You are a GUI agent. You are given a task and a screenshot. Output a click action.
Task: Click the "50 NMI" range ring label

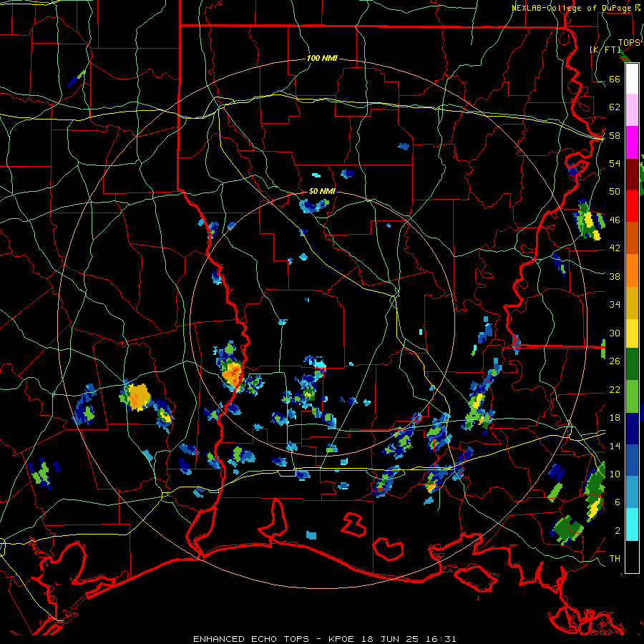[322, 191]
